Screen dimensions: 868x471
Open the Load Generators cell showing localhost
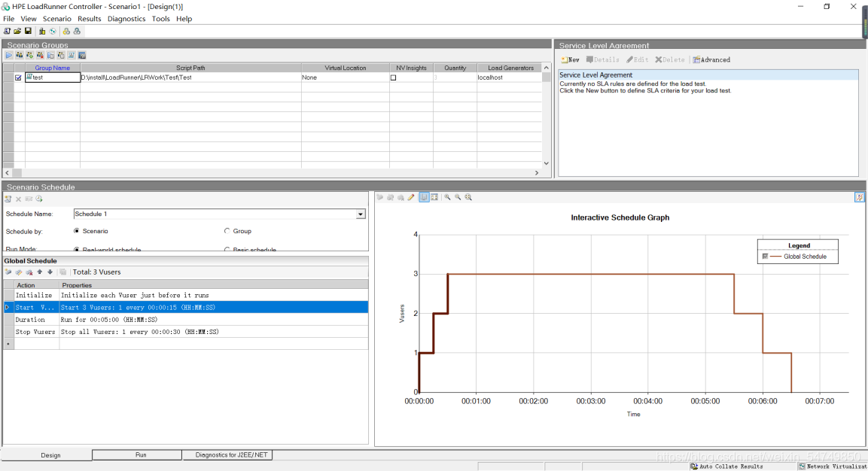(x=509, y=77)
